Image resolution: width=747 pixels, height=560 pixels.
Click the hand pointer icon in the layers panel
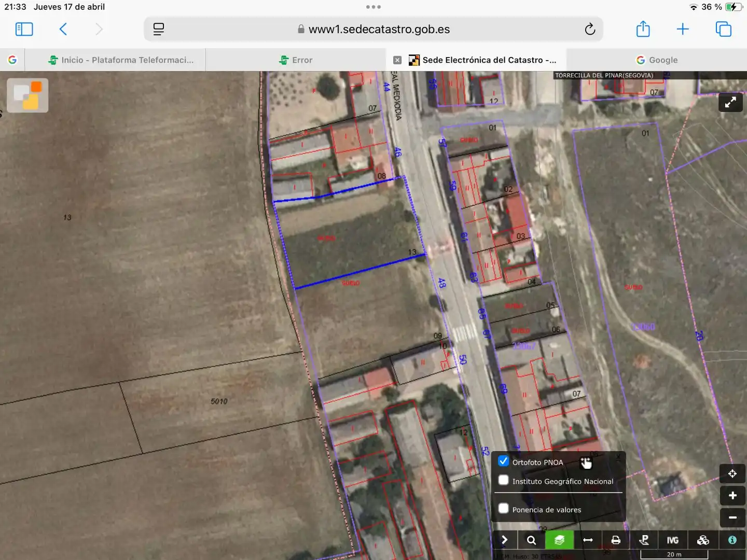[586, 463]
